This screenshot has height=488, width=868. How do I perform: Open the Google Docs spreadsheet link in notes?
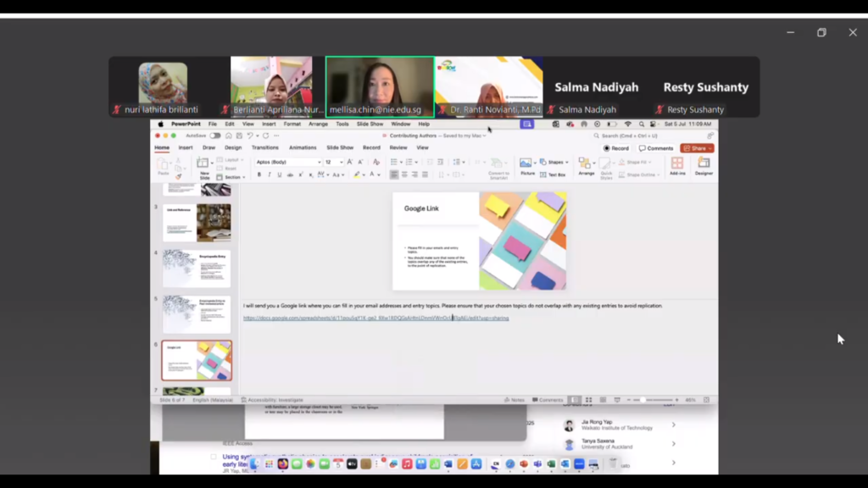point(376,319)
